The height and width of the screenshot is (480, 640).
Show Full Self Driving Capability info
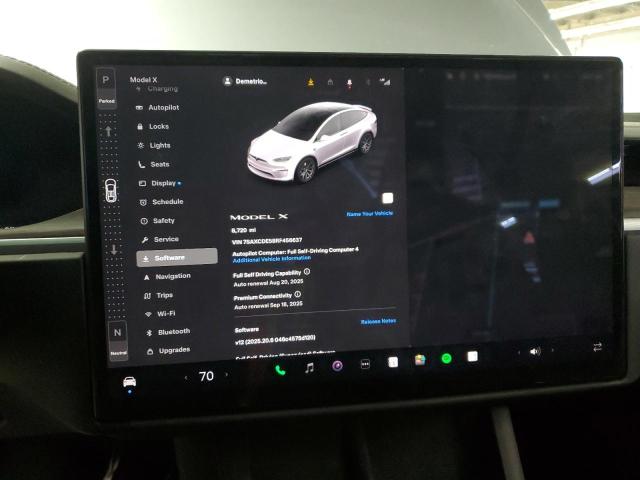tap(307, 272)
